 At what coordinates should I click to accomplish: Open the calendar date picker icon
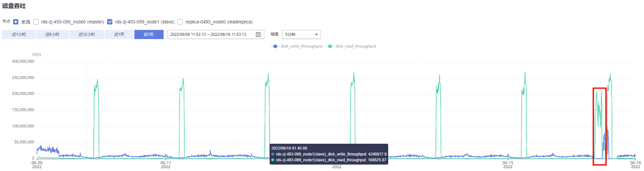coord(258,35)
